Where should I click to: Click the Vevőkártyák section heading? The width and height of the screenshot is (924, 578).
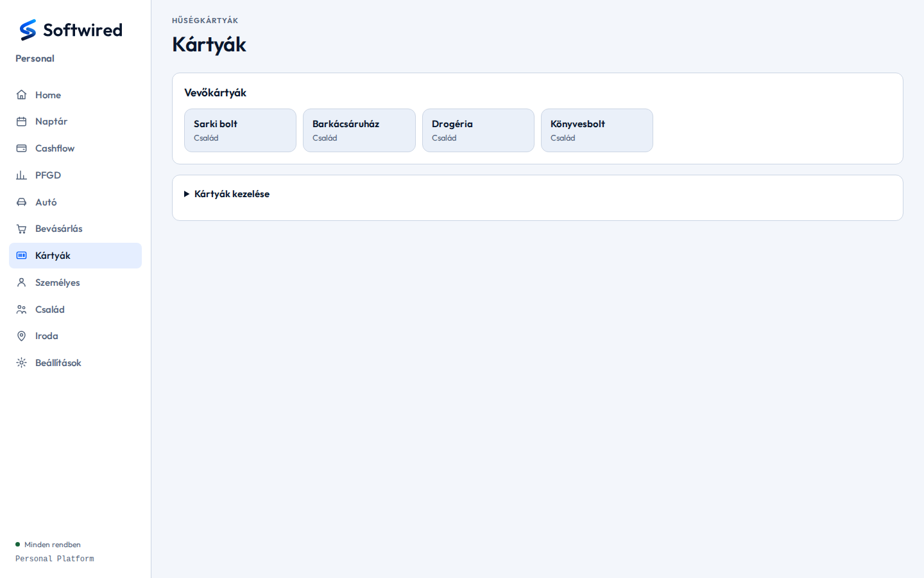click(x=215, y=93)
